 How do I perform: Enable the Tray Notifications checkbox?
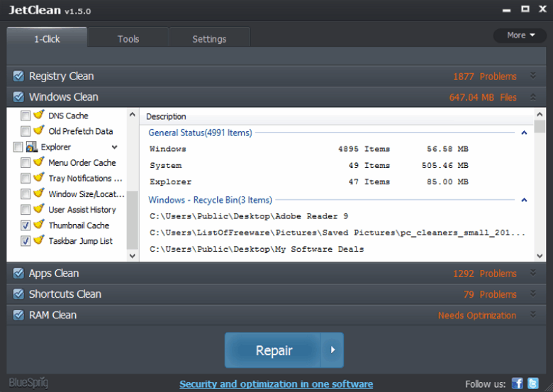tap(26, 178)
